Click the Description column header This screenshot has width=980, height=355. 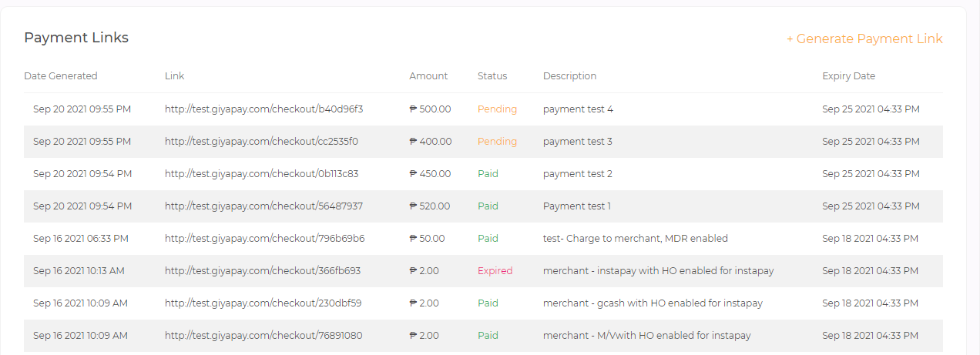[x=569, y=76]
